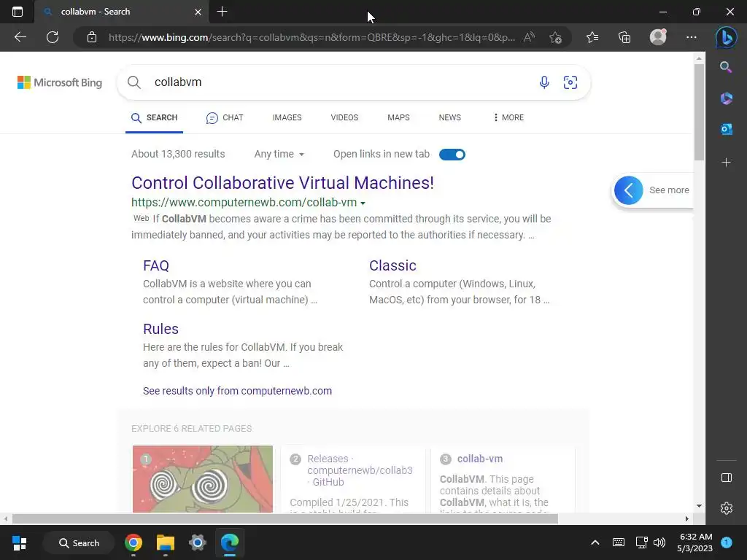Image resolution: width=747 pixels, height=560 pixels.
Task: Click the Microsoft Bing logo
Action: click(x=60, y=82)
